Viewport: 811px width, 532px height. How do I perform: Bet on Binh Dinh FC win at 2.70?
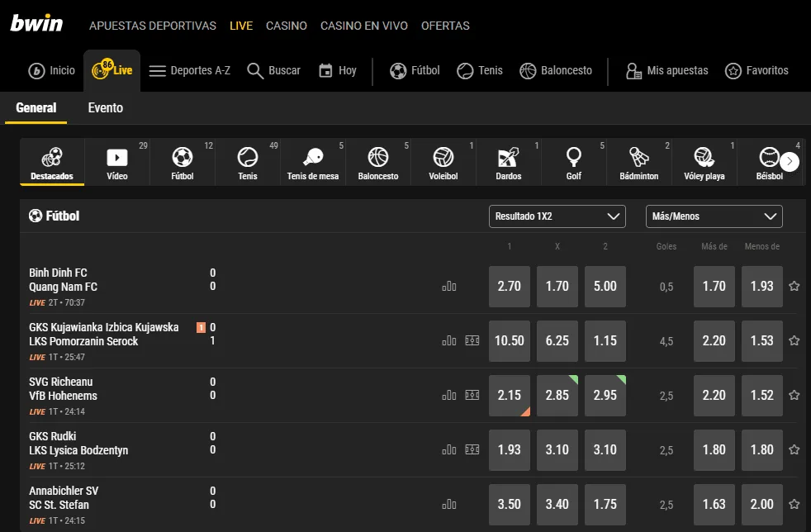[x=510, y=286]
